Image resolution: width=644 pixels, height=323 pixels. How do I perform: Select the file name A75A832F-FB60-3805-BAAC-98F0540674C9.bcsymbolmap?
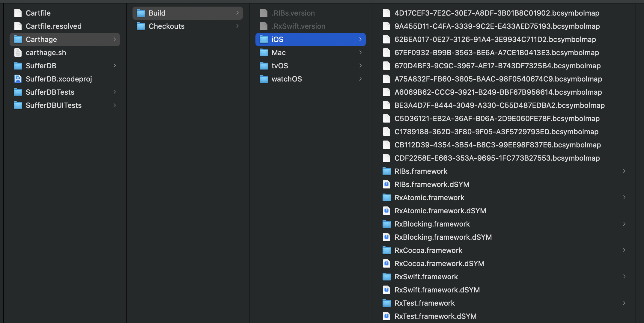498,79
